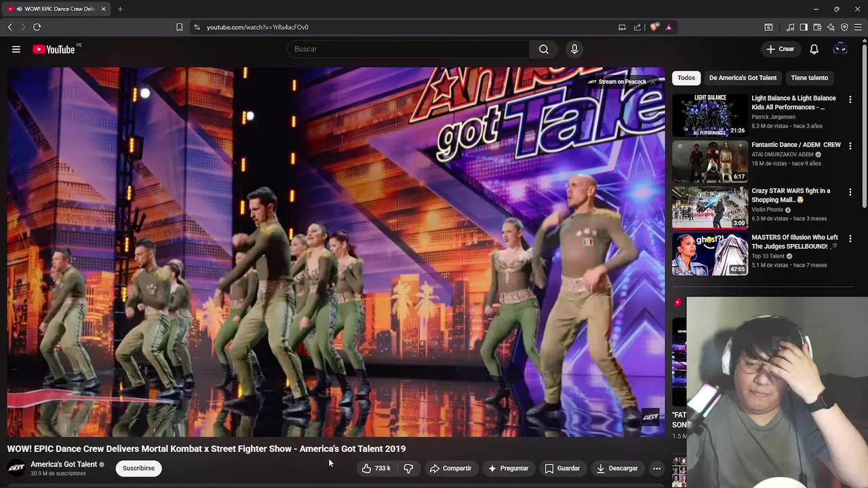This screenshot has height=488, width=868.
Task: Like the video with 733 k
Action: coord(376,468)
